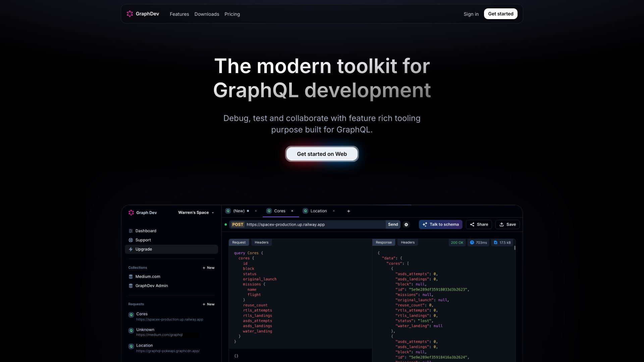Click Get started on Web
Image resolution: width=644 pixels, height=362 pixels.
pos(322,154)
